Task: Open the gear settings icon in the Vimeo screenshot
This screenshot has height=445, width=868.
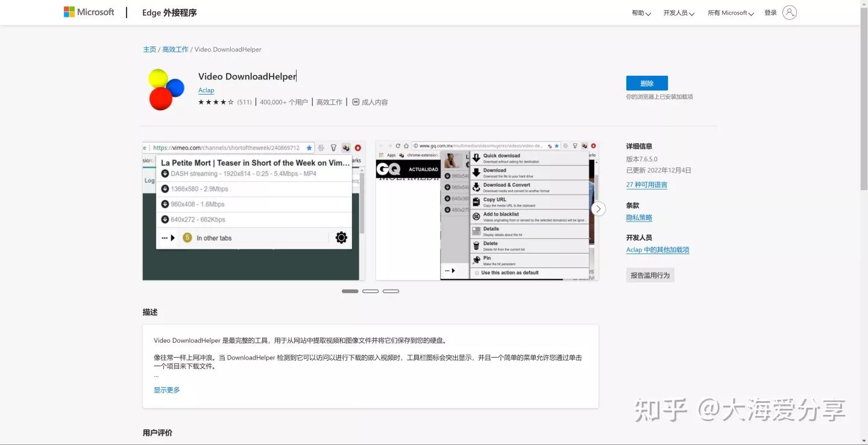Action: click(341, 237)
